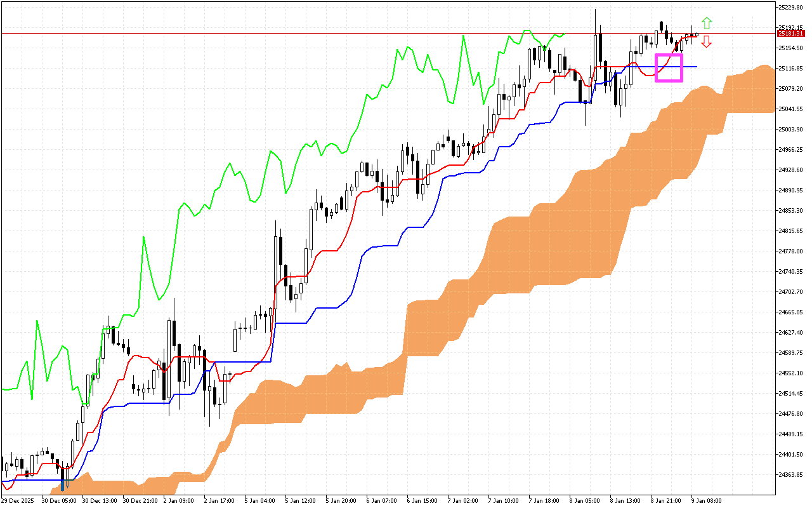The height and width of the screenshot is (508, 812).
Task: Click the green up arrow marker
Action: point(706,23)
